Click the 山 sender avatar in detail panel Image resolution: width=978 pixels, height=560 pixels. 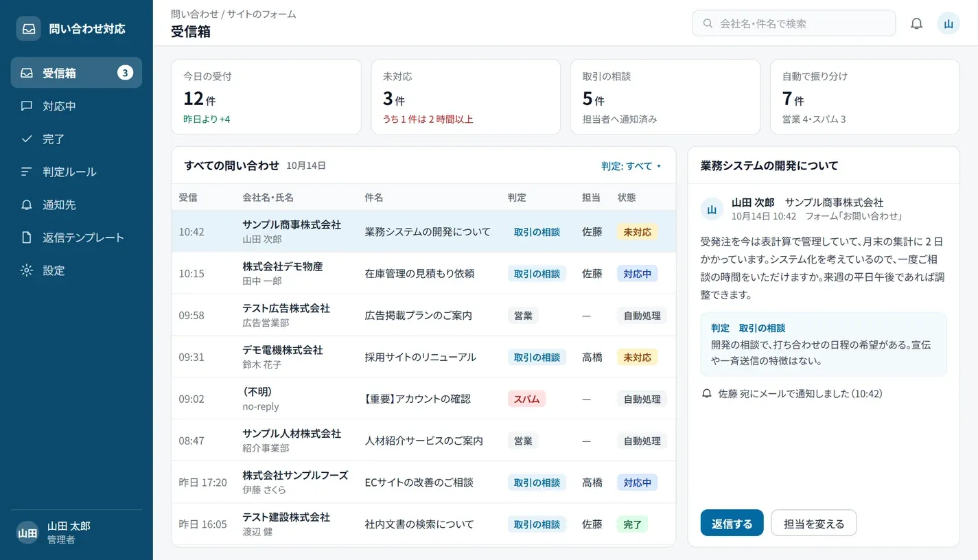point(712,209)
